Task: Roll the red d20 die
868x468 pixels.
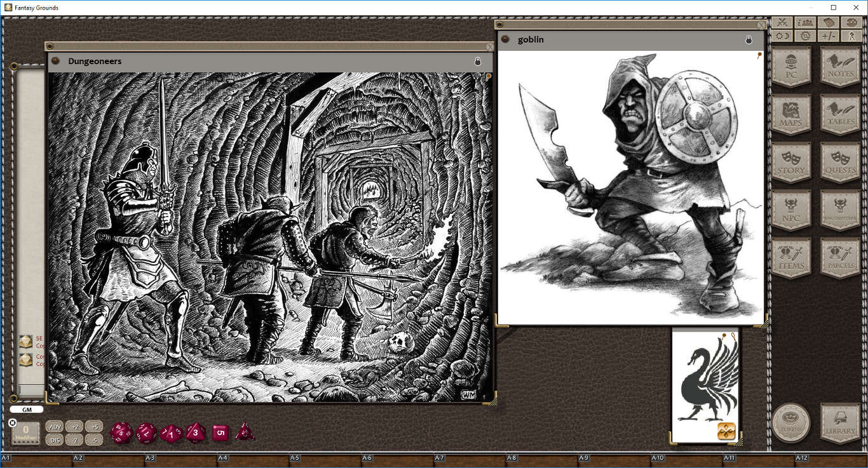Action: (x=121, y=434)
